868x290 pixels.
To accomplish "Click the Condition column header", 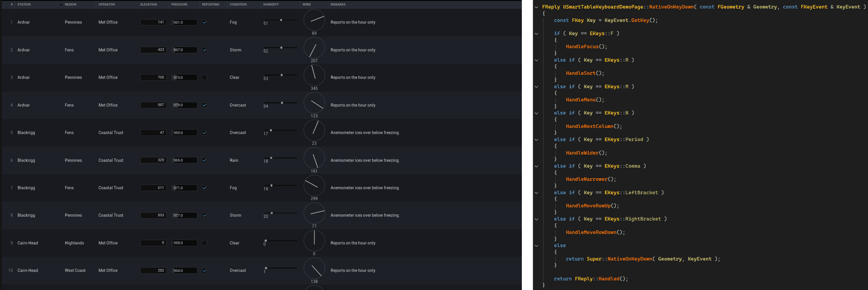I will click(244, 4).
